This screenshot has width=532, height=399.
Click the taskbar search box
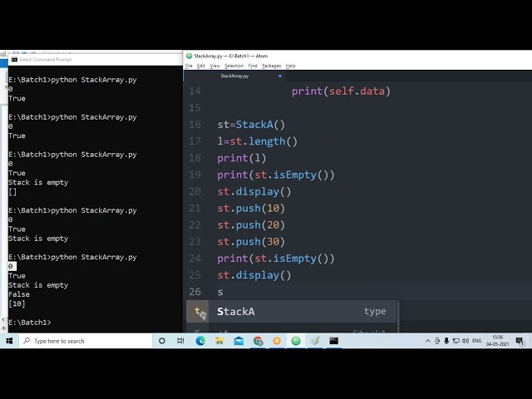pos(86,341)
